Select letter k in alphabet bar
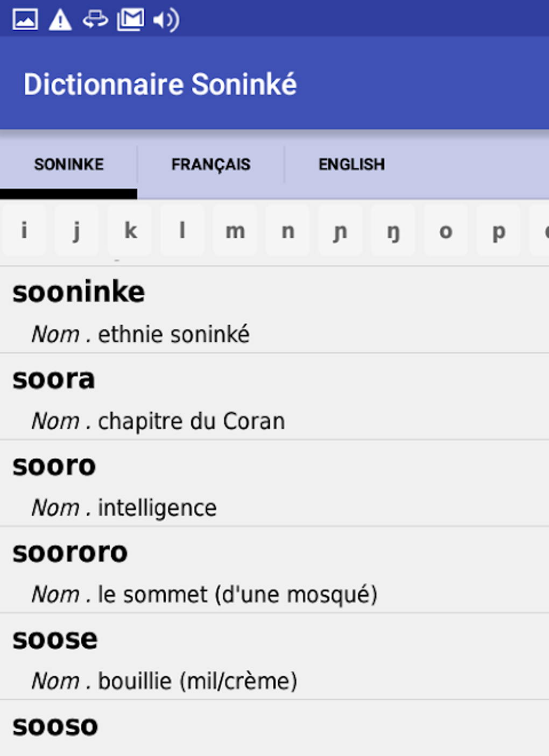 pyautogui.click(x=130, y=231)
